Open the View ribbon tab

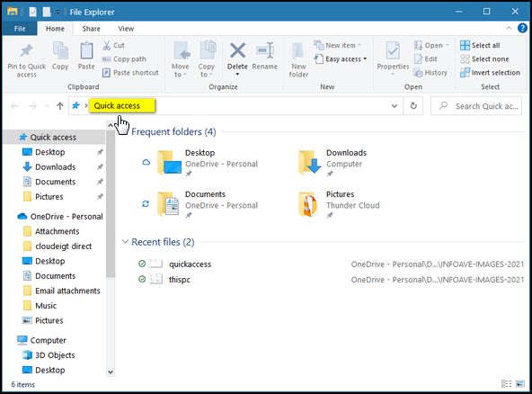(126, 29)
